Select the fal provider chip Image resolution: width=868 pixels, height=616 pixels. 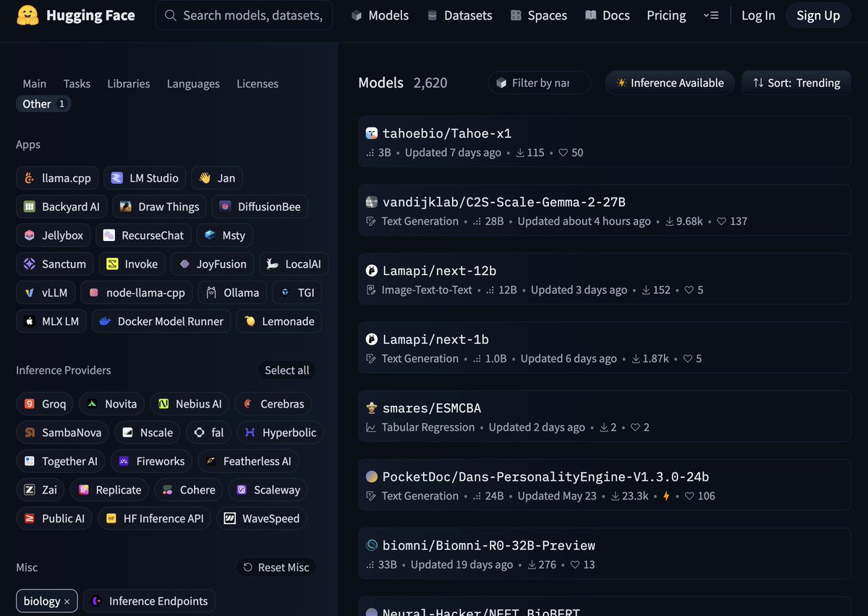pyautogui.click(x=209, y=433)
